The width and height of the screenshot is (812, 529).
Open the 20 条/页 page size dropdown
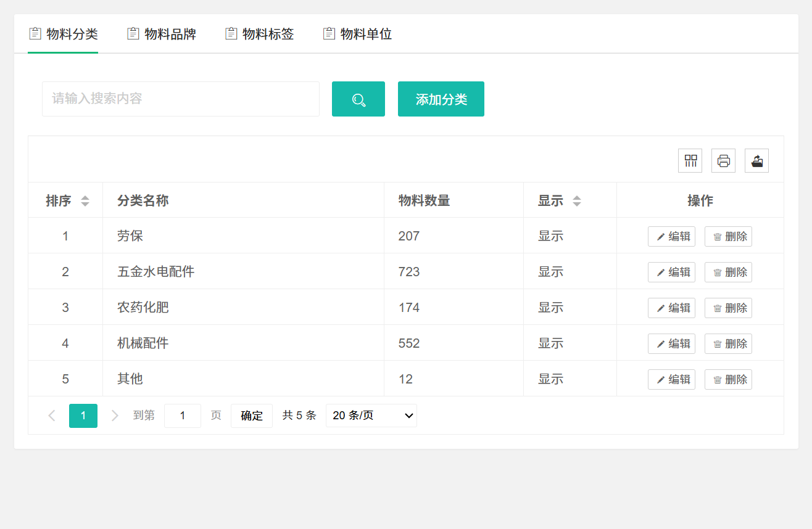pyautogui.click(x=371, y=416)
